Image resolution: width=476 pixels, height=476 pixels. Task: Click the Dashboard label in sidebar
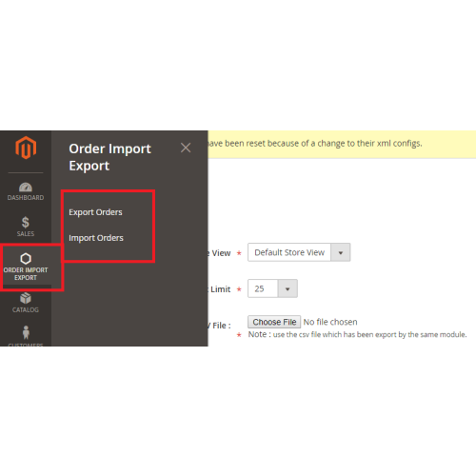(26, 198)
